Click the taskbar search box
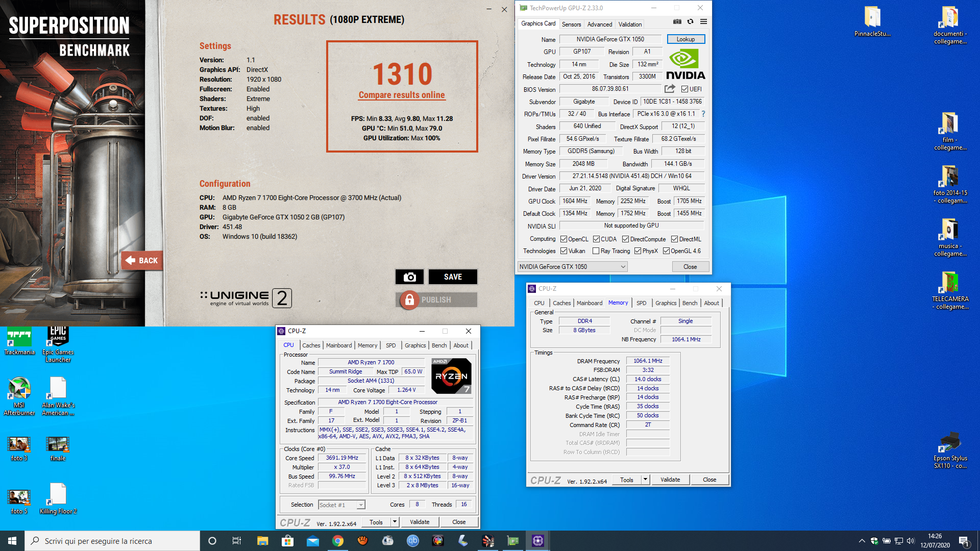Screen dimensions: 980x551 [112, 541]
